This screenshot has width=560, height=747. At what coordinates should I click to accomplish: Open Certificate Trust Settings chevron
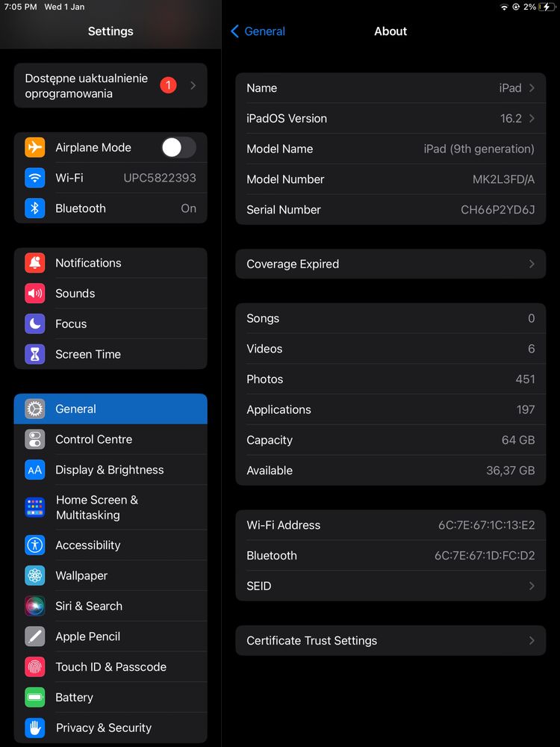point(532,641)
